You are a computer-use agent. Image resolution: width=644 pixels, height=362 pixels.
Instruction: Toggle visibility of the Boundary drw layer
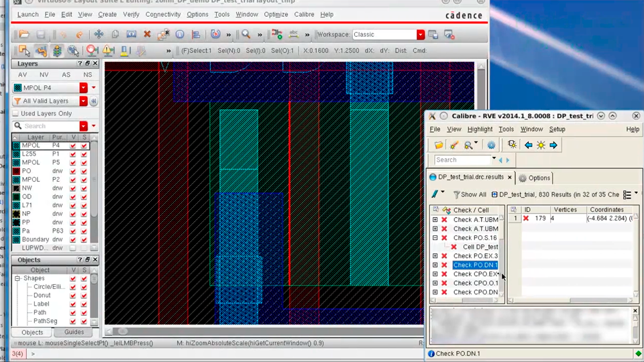tap(72, 239)
